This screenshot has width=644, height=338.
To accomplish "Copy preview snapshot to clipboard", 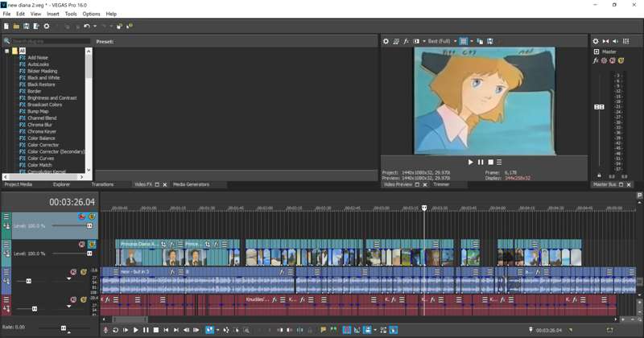I will [x=480, y=41].
